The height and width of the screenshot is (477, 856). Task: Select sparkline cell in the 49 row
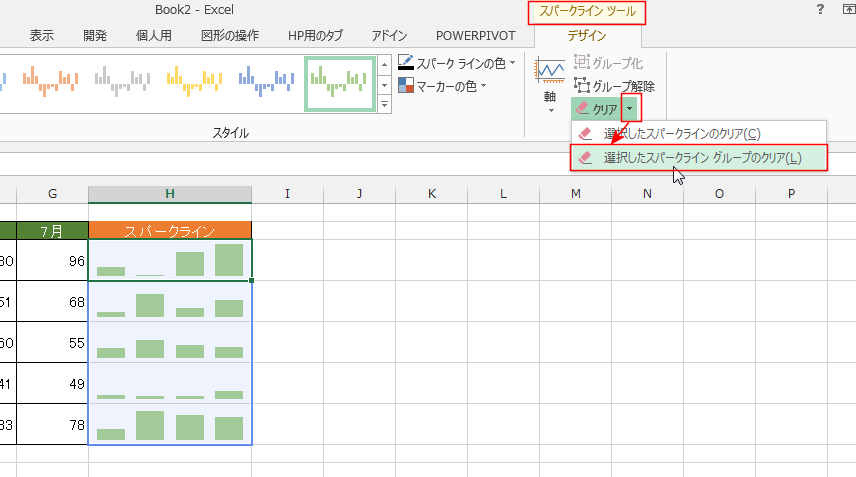[x=170, y=383]
